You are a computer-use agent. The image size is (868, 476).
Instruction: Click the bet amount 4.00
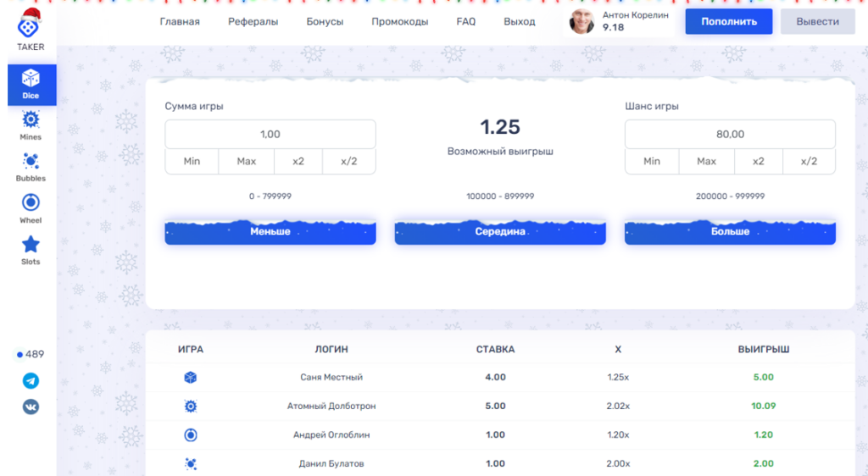(x=495, y=377)
